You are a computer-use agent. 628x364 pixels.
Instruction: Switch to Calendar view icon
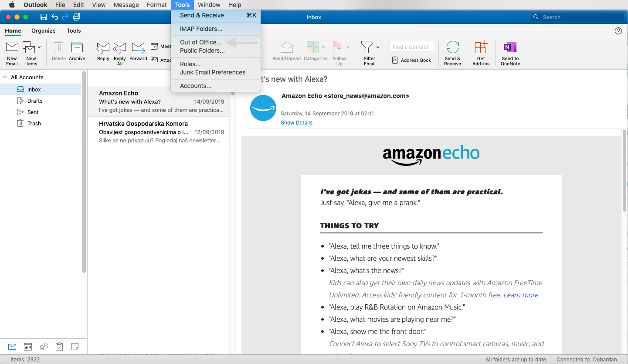28,347
